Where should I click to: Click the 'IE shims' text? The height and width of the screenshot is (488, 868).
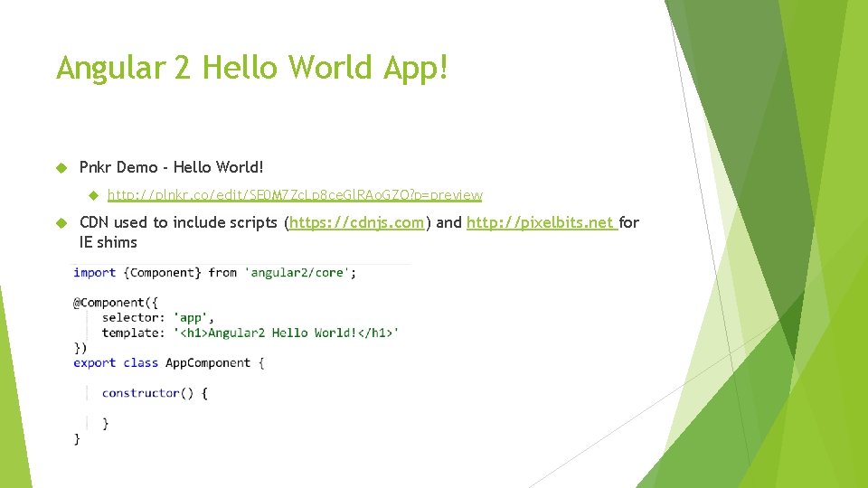(108, 242)
